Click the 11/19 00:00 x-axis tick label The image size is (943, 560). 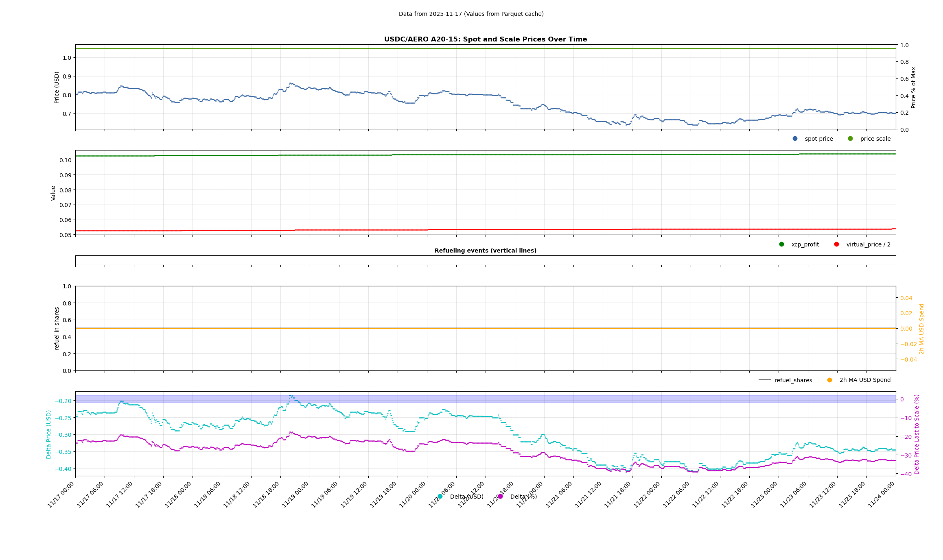tap(295, 495)
